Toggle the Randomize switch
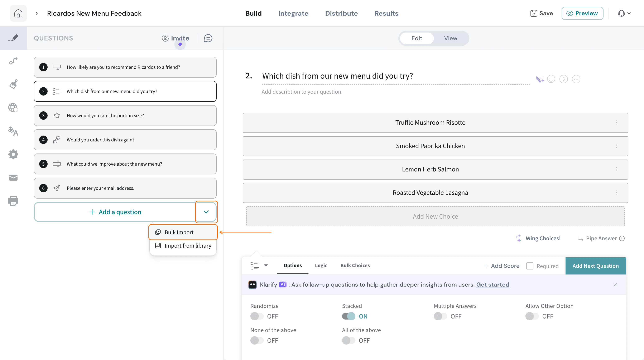The image size is (644, 360). [x=257, y=316]
